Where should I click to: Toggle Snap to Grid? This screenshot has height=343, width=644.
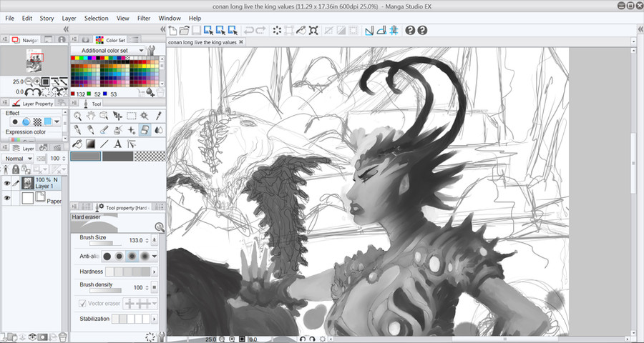(x=394, y=30)
